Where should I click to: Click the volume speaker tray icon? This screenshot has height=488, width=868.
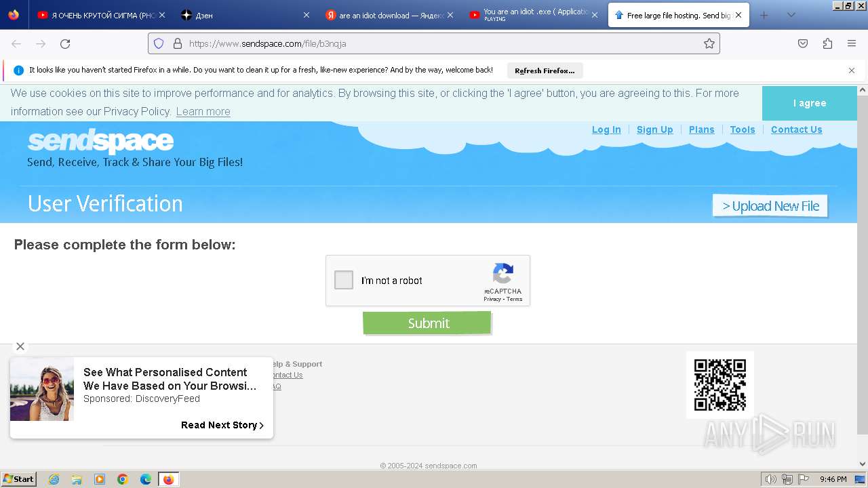[x=770, y=479]
